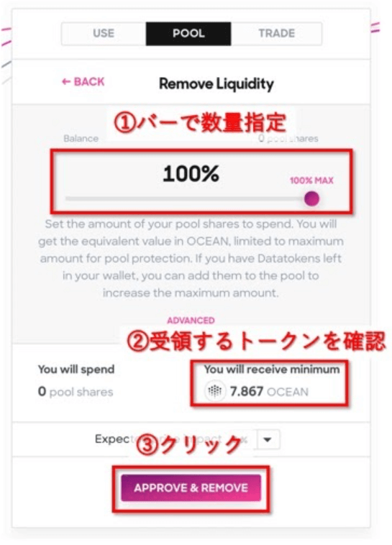392x545 pixels.
Task: Click the 100% MAX link
Action: pos(311,180)
